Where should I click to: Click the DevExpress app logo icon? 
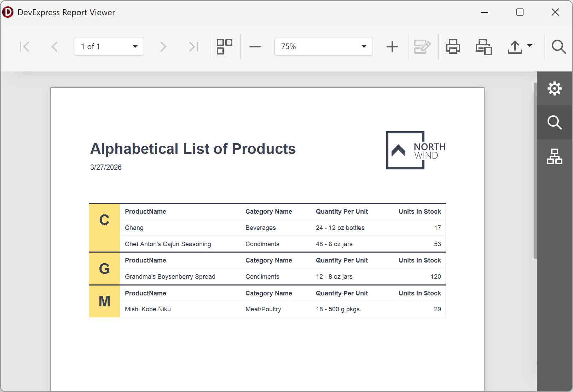coord(8,12)
